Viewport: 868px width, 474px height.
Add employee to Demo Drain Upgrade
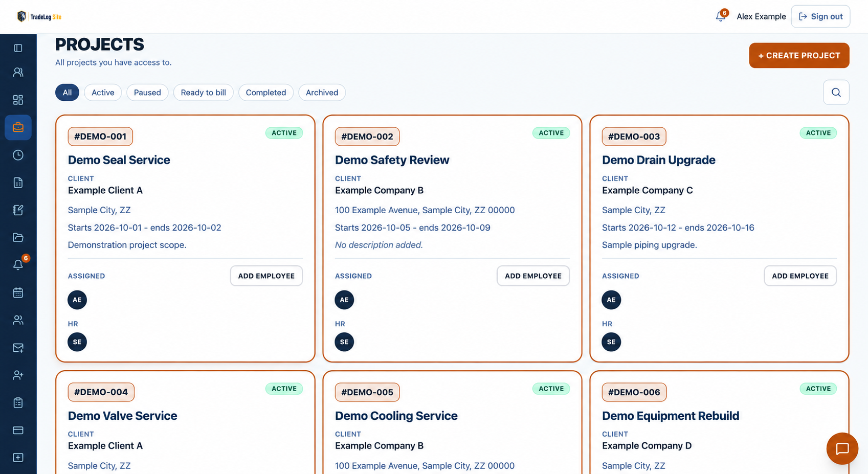pyautogui.click(x=800, y=276)
